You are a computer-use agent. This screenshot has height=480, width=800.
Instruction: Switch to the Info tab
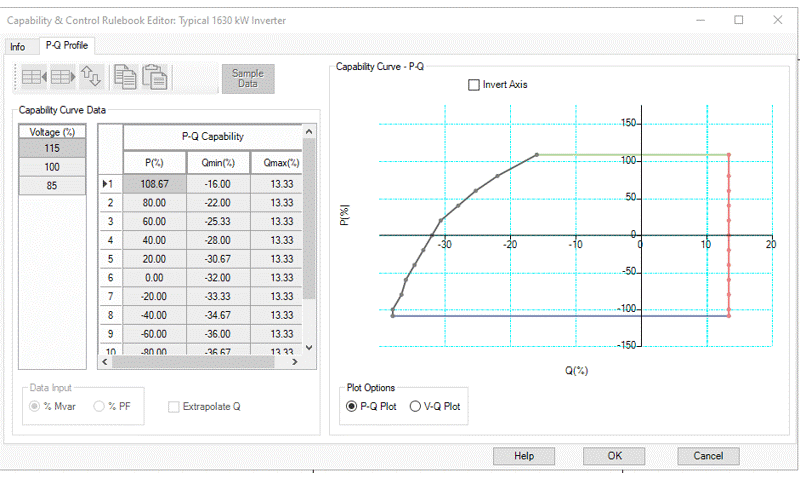(18, 47)
